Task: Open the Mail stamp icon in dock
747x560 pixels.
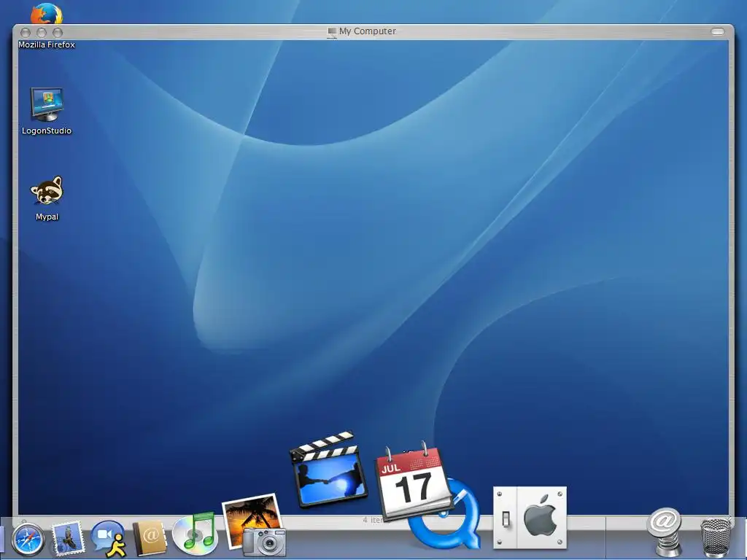Action: [x=68, y=538]
